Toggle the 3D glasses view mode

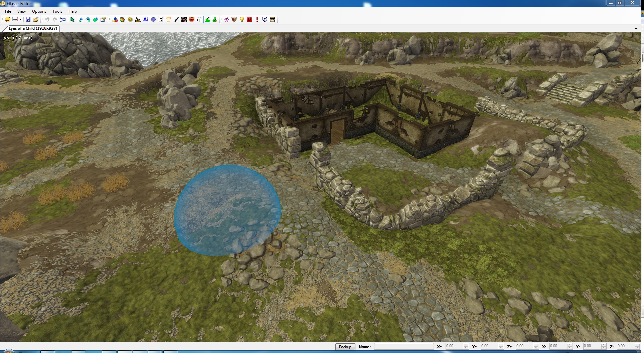point(15,20)
